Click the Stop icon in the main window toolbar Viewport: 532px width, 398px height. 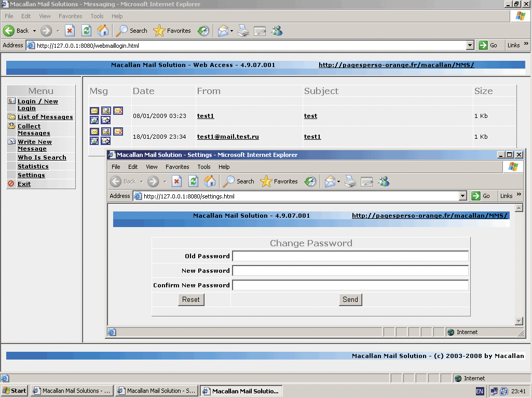click(x=70, y=31)
